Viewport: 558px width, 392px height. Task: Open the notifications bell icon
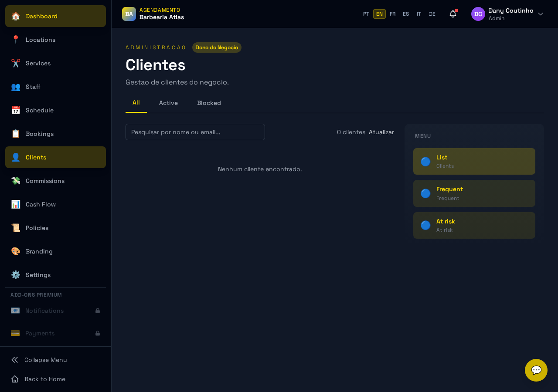pyautogui.click(x=453, y=14)
